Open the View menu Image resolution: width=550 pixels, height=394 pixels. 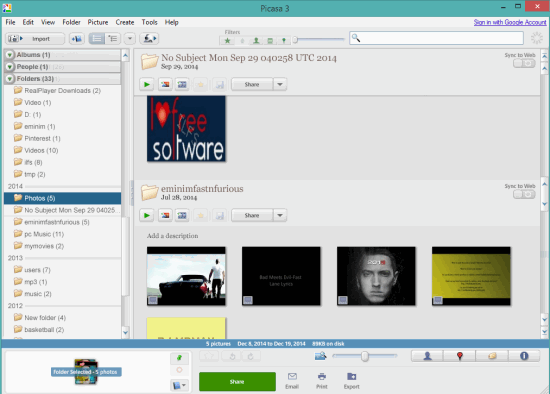[48, 22]
